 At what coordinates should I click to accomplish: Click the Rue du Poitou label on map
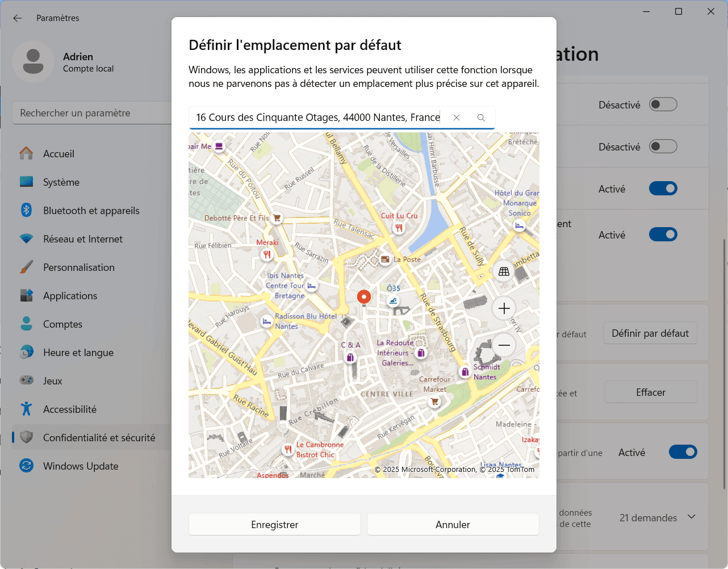(244, 178)
